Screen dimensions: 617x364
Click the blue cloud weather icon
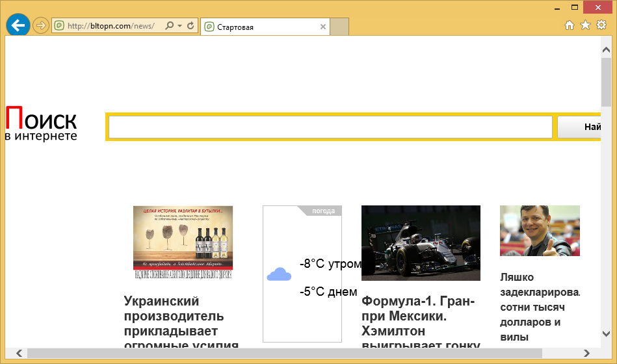(x=279, y=274)
